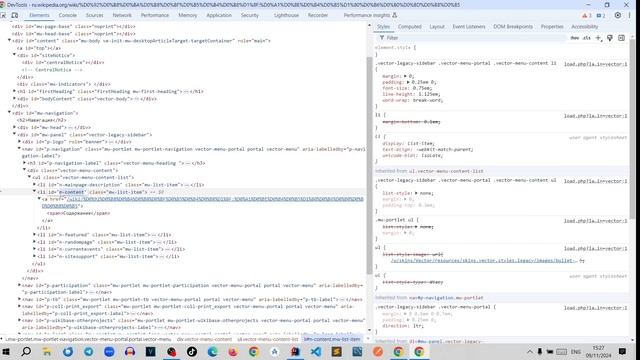Switch to the Sources tab
The image size is (640, 360).
(94, 15)
